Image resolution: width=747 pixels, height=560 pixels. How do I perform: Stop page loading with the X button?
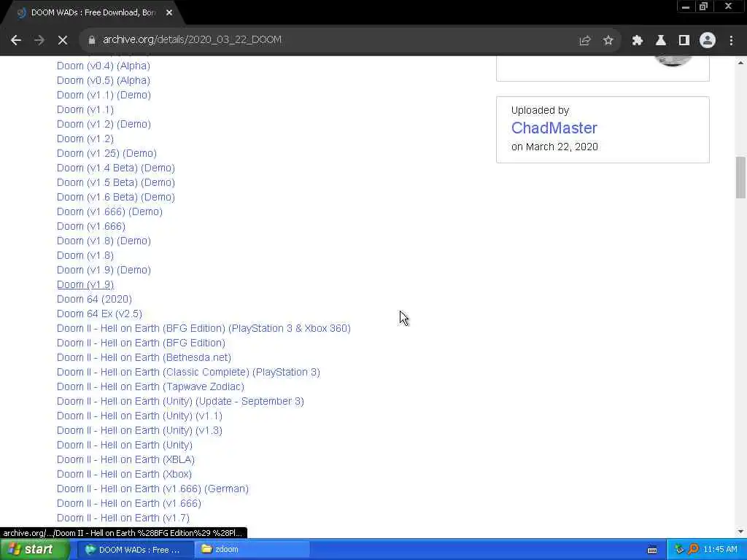coord(63,40)
